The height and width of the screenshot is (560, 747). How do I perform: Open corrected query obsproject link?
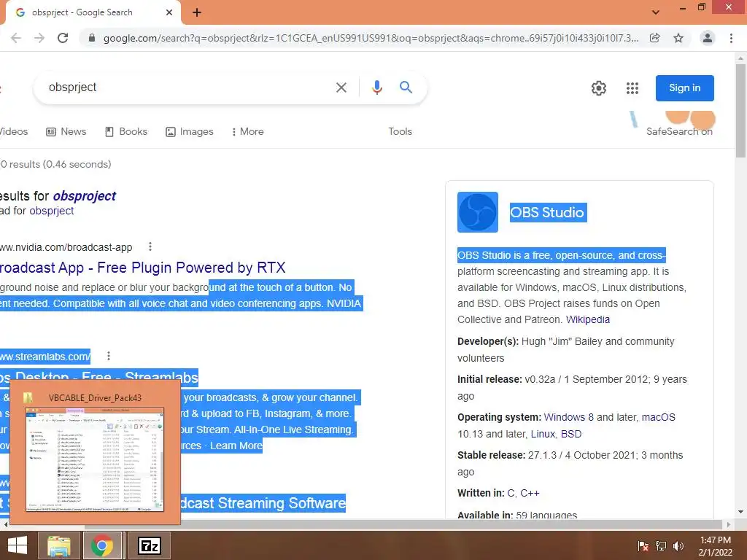pyautogui.click(x=85, y=195)
